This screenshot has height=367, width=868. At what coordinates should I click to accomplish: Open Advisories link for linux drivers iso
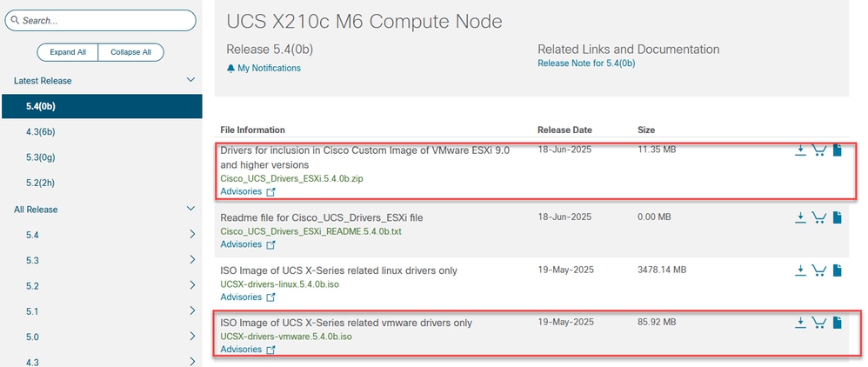pos(248,297)
